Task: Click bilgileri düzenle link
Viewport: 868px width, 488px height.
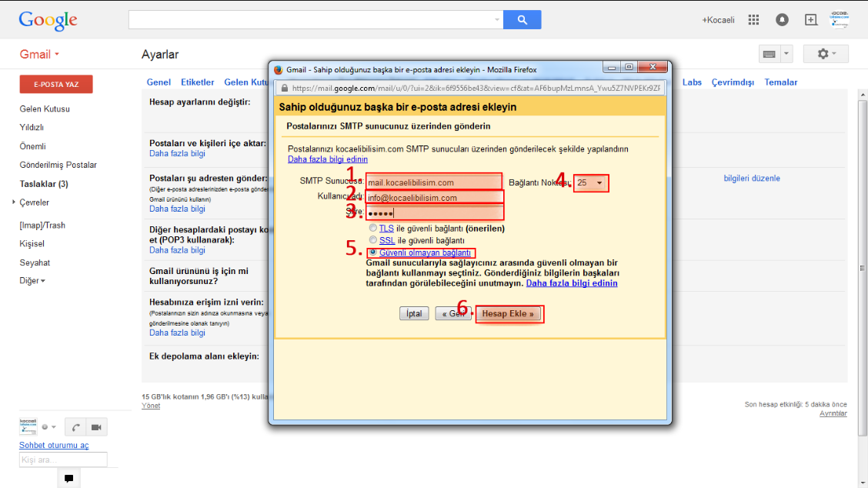Action: coord(752,179)
